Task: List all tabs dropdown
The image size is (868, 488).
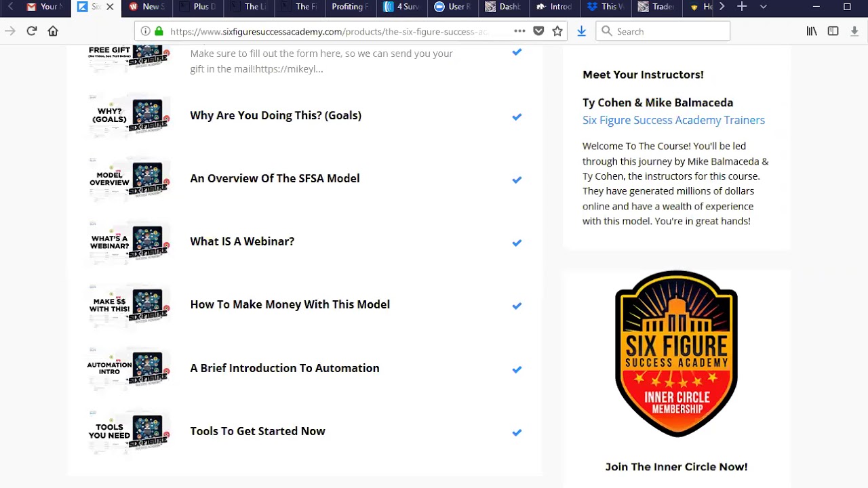Action: click(763, 7)
